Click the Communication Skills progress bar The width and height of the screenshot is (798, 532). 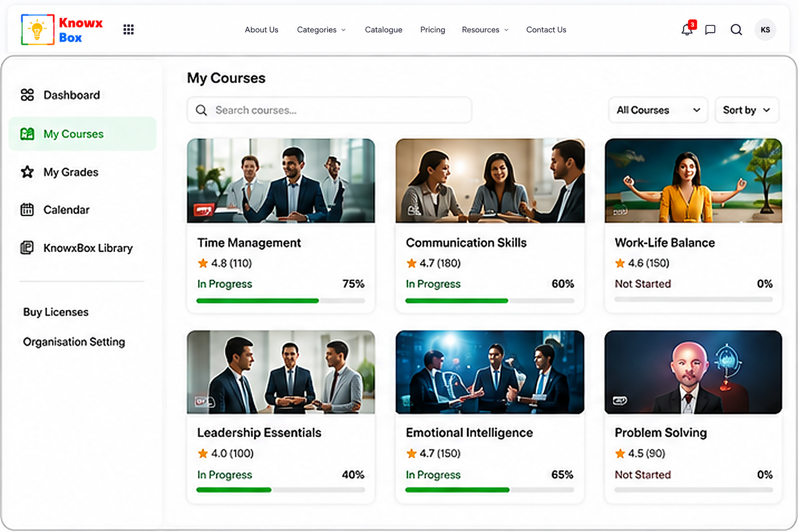pyautogui.click(x=489, y=301)
